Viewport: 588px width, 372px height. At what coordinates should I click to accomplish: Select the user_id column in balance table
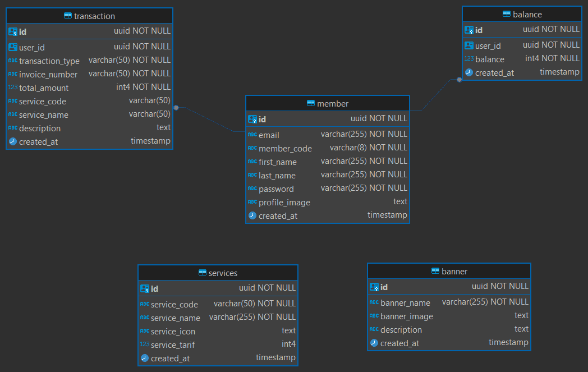pyautogui.click(x=488, y=46)
